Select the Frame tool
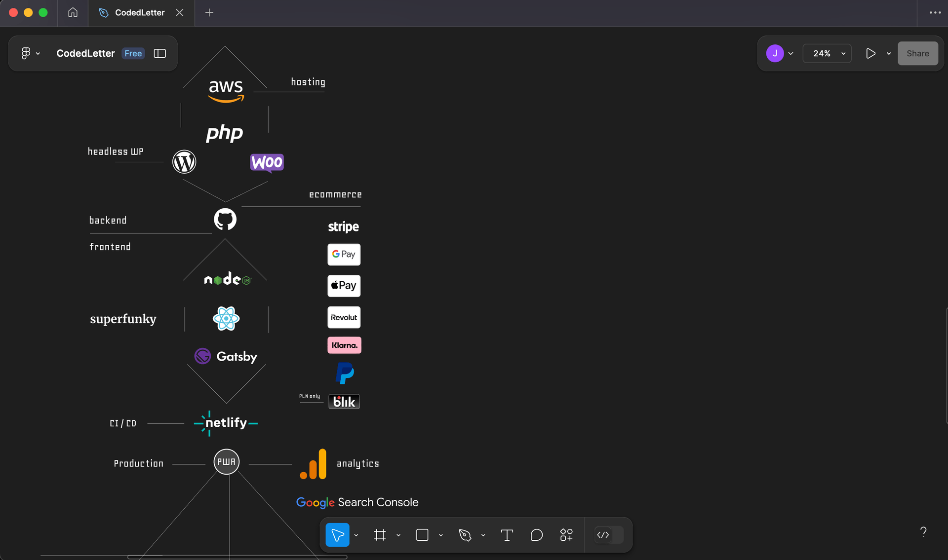The width and height of the screenshot is (948, 560). pyautogui.click(x=380, y=535)
